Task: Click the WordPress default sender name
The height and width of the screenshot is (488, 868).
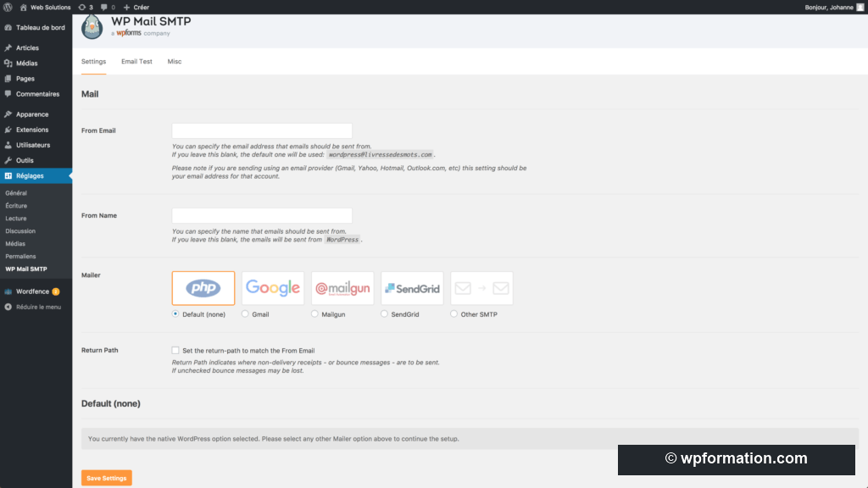Action: pos(342,240)
